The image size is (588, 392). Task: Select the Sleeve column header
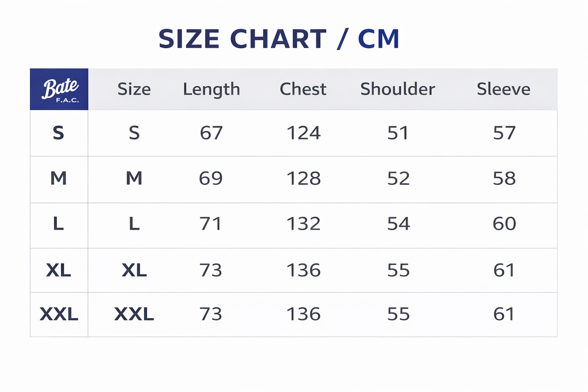[503, 90]
